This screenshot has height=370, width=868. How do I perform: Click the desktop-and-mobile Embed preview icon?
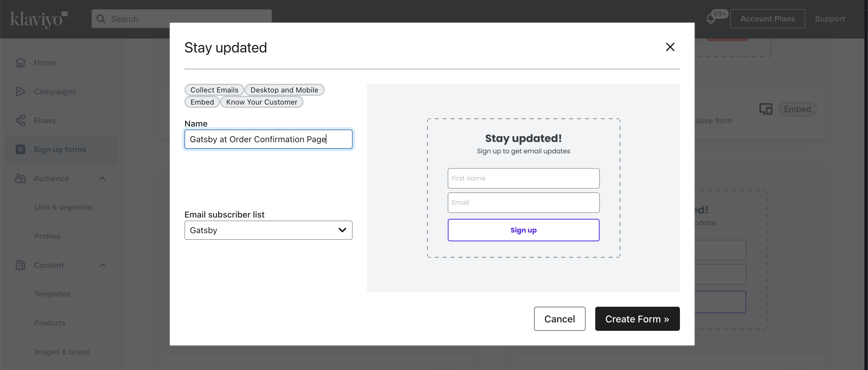[766, 109]
